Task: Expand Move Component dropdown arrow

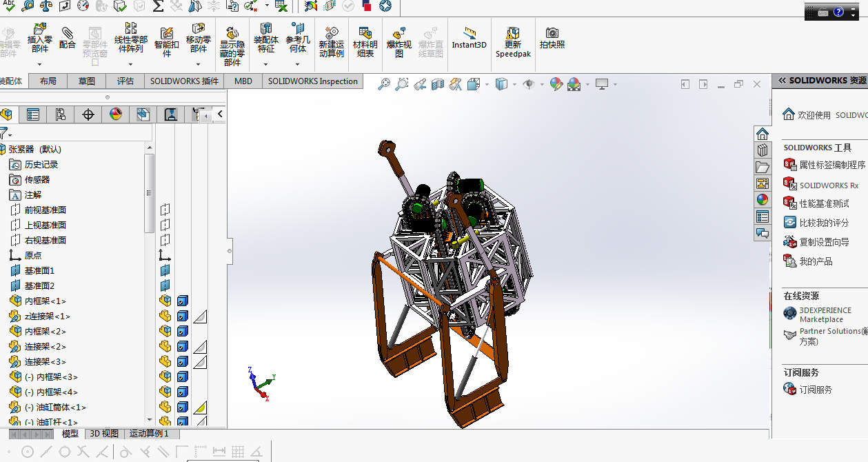Action: click(x=199, y=64)
